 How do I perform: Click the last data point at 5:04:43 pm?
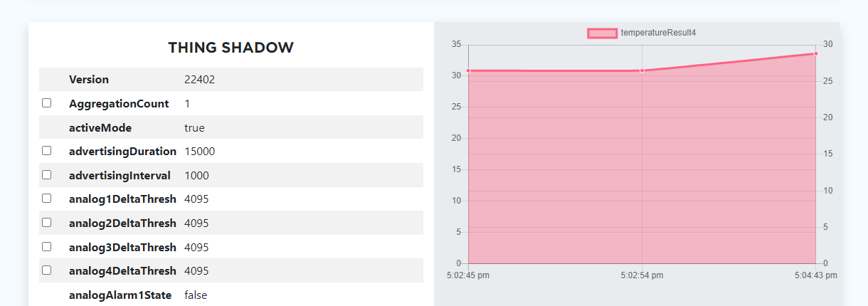point(815,53)
